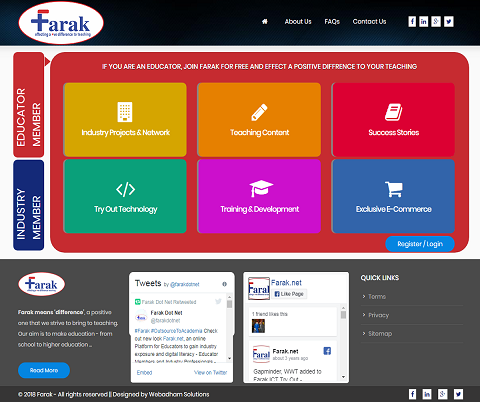Click the retweet icon beside Farak Dot Net Retweeted
This screenshot has height=402, width=480.
click(x=137, y=302)
